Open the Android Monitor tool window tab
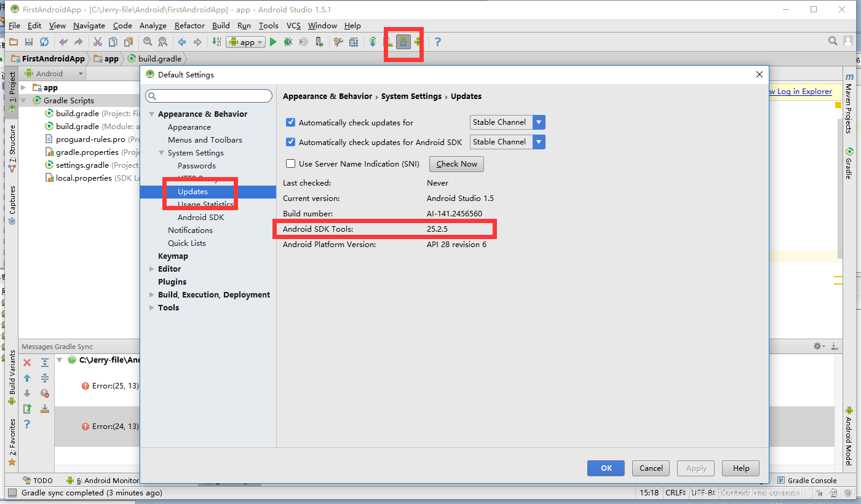This screenshot has width=861, height=504. (x=103, y=481)
